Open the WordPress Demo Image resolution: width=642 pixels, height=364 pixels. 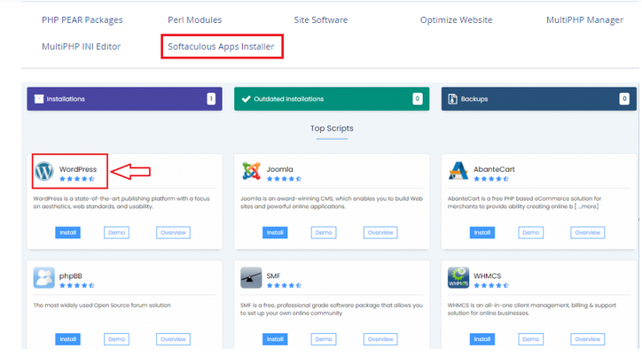(117, 233)
